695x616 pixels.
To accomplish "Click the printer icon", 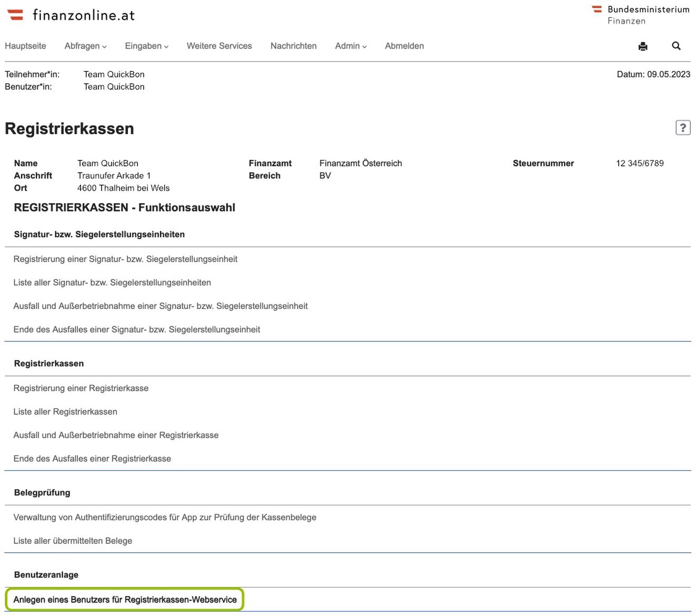I will [x=642, y=46].
